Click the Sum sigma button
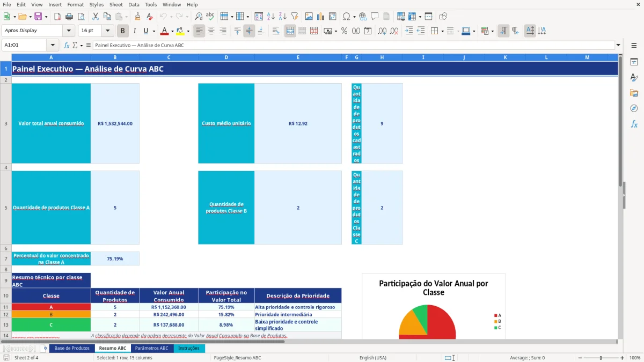 pos(75,45)
